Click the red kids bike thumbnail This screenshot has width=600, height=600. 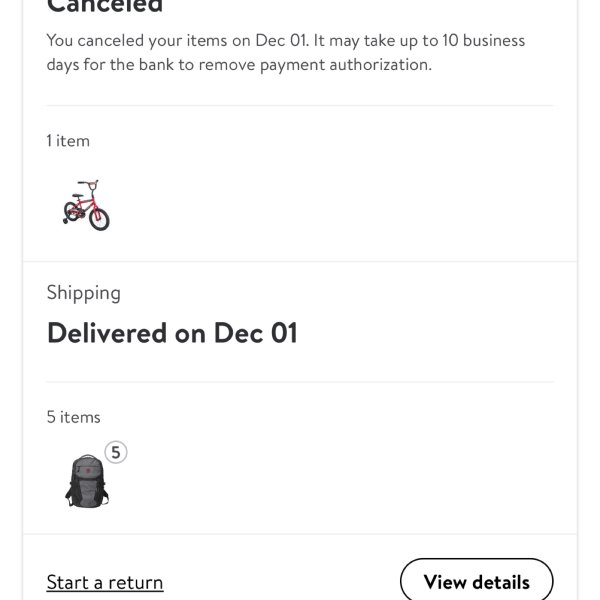tap(85, 205)
